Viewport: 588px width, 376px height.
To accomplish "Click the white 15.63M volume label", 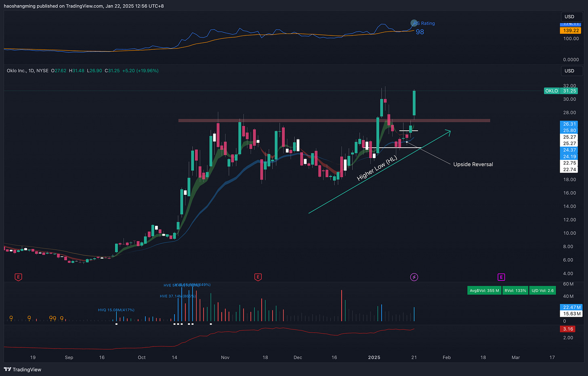I will click(x=572, y=313).
